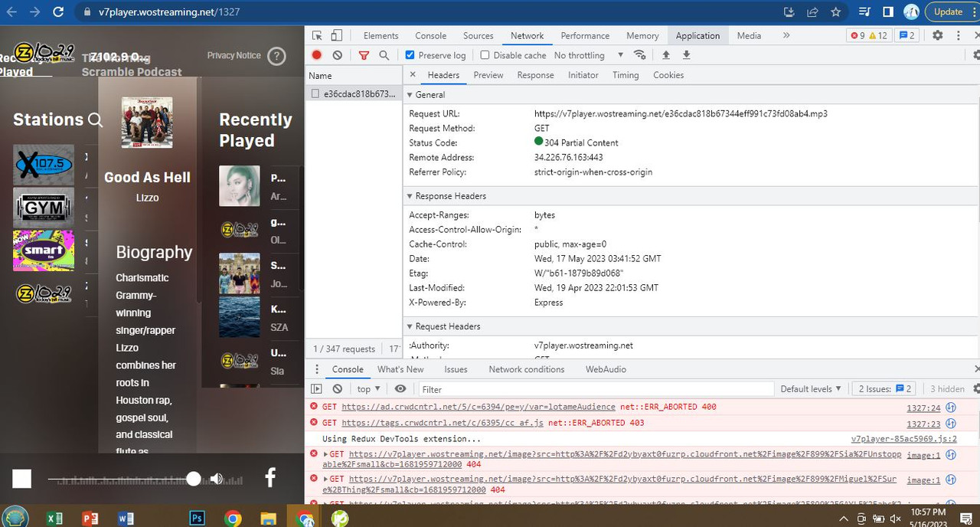Open the Facebook share icon

(x=270, y=478)
